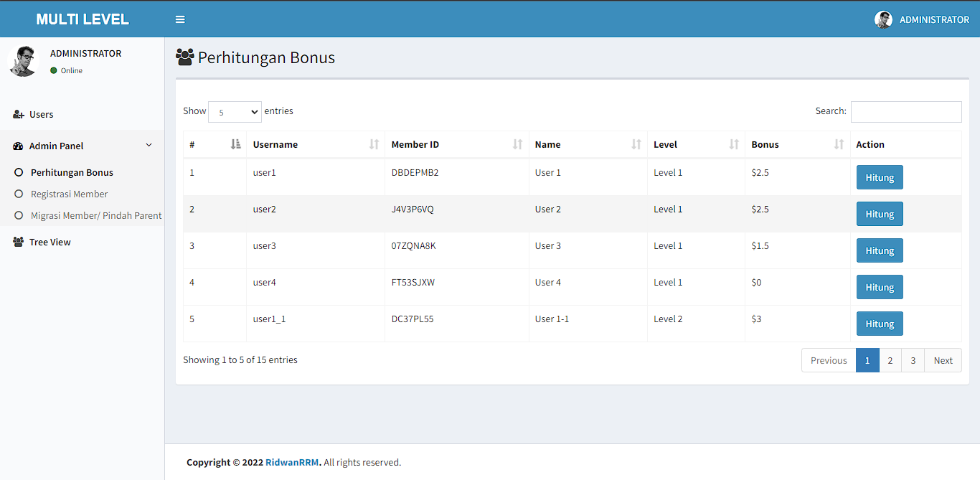Click the administrator avatar in top bar
This screenshot has height=480, width=980.
click(883, 19)
